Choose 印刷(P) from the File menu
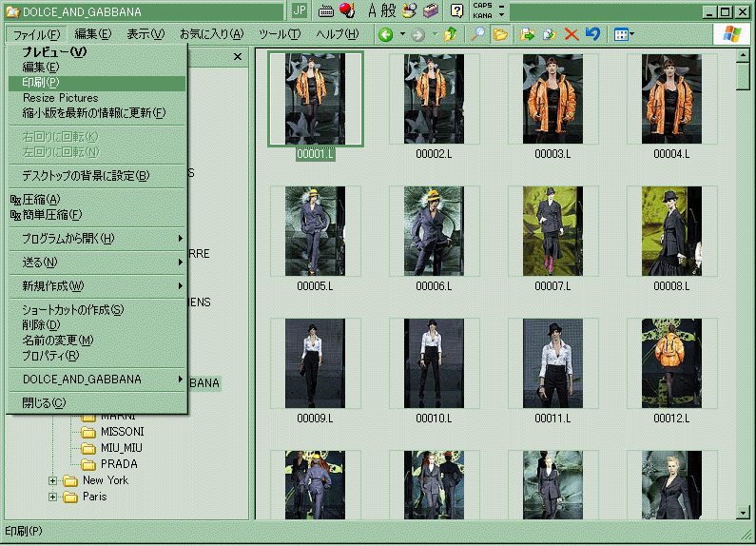Viewport: 756px width, 546px height. click(41, 83)
